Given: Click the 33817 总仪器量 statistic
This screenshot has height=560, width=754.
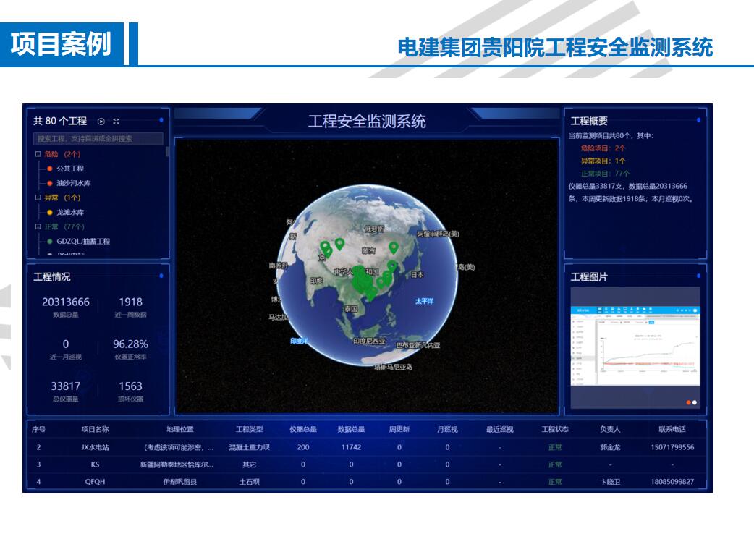Looking at the screenshot, I should tap(66, 391).
